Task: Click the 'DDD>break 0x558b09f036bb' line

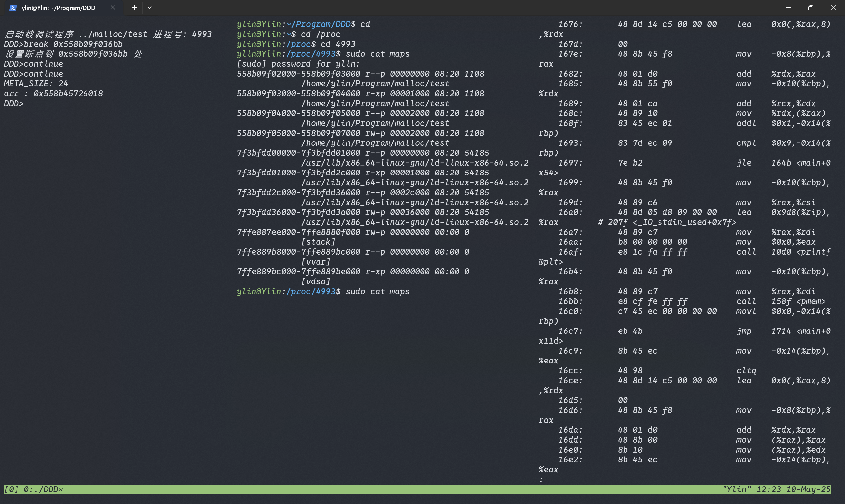Action: coord(63,44)
